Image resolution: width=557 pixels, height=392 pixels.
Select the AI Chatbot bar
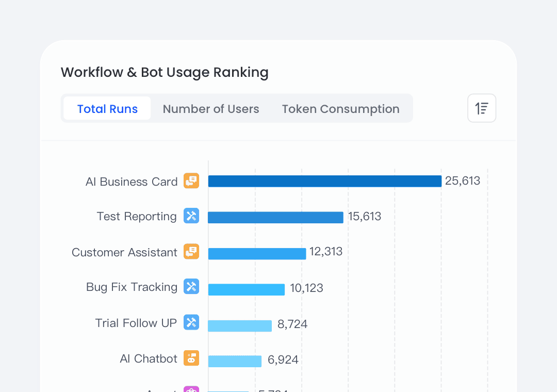pos(235,361)
